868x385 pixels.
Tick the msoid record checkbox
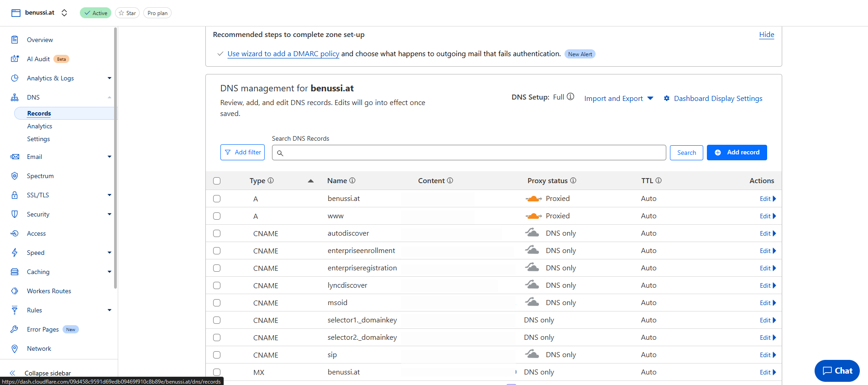tap(217, 303)
